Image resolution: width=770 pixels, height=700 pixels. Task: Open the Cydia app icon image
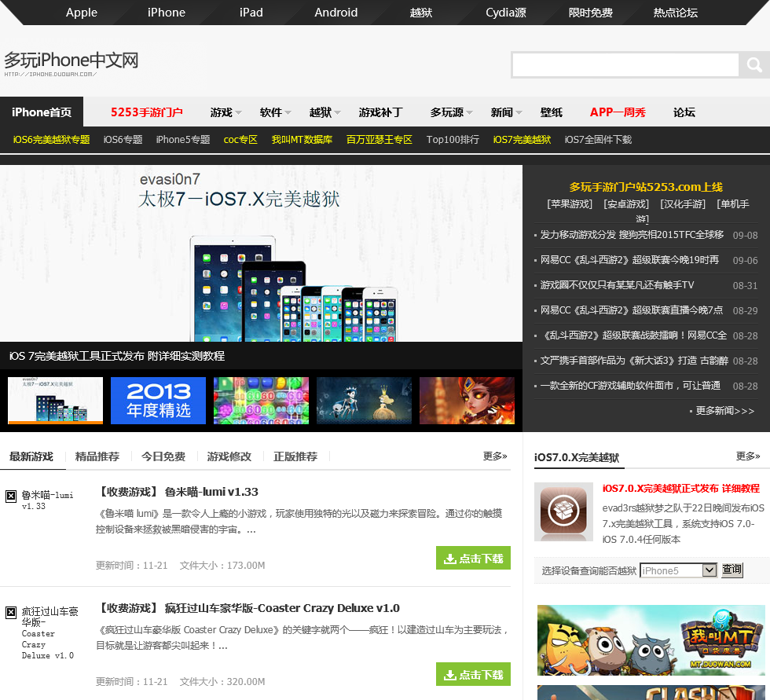click(563, 511)
